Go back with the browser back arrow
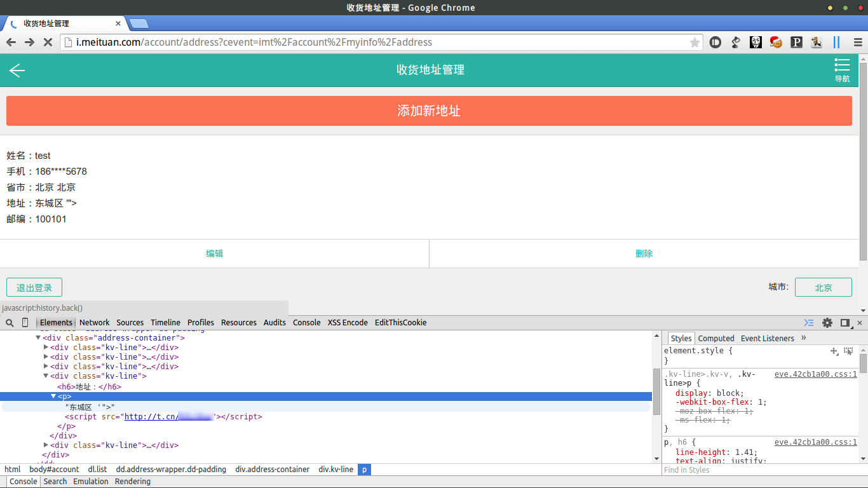Image resolution: width=868 pixels, height=488 pixels. (x=11, y=43)
